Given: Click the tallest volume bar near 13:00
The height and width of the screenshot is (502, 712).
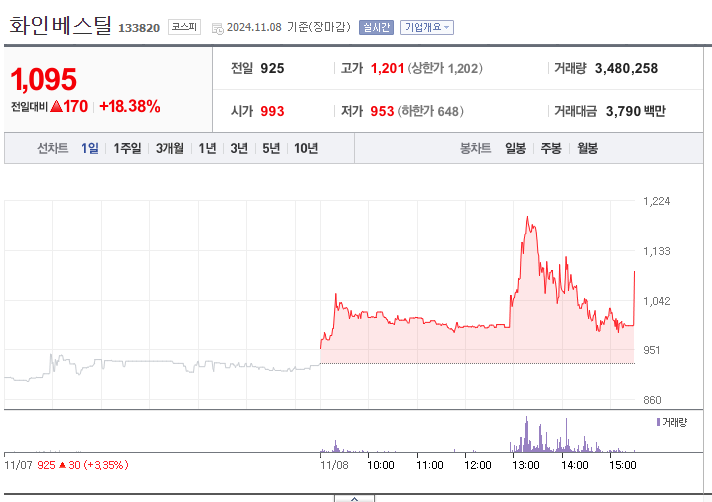Looking at the screenshot, I should point(526,434).
